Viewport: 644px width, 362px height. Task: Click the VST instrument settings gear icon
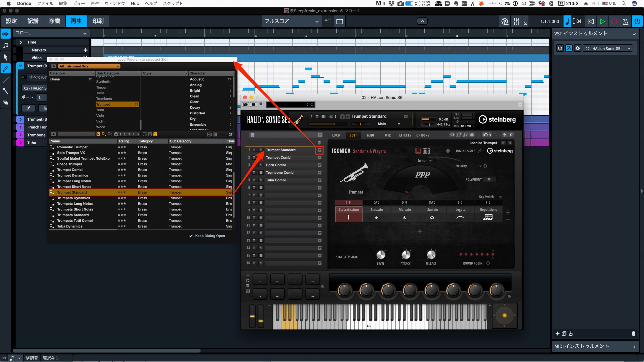coord(578,48)
